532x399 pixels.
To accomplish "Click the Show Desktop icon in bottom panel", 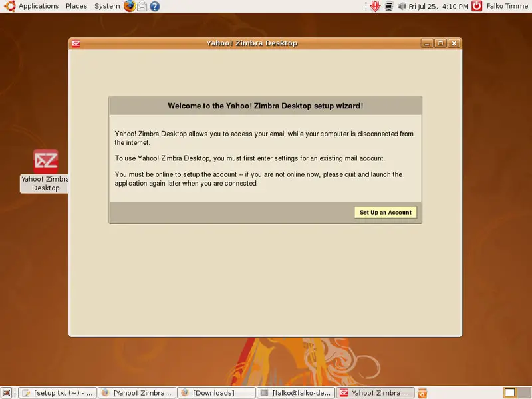I will pos(7,393).
